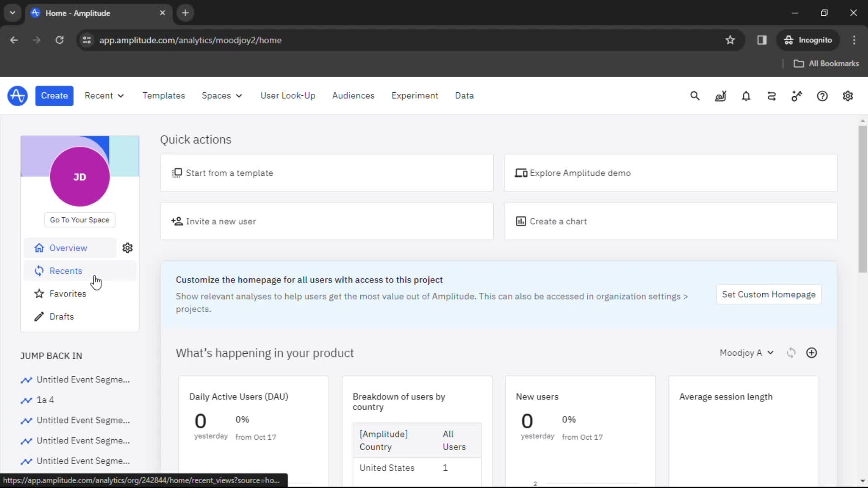
Task: Open the Untitled Event Segme... item
Action: point(83,380)
